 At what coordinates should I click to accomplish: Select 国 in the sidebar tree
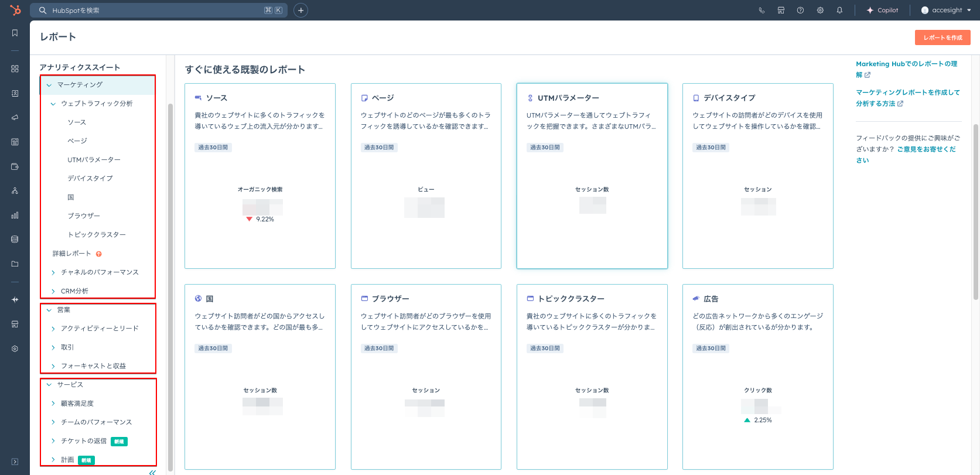pyautogui.click(x=71, y=197)
